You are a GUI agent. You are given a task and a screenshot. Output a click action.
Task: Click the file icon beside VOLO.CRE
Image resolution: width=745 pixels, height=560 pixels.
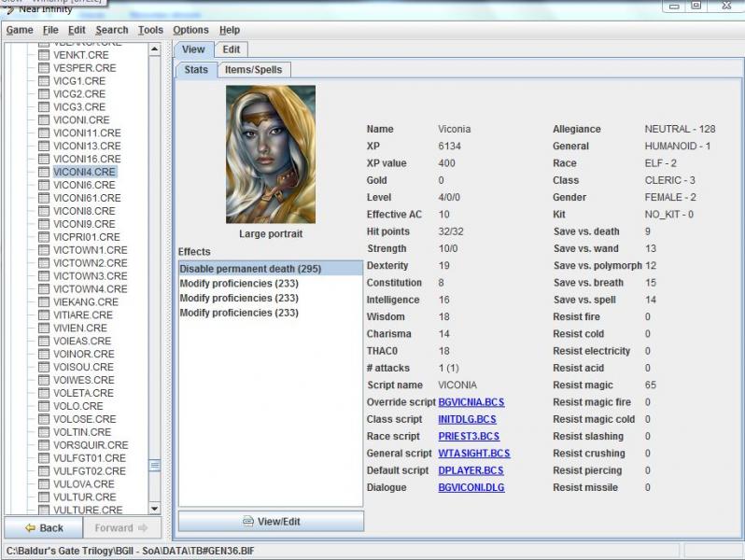tap(44, 406)
